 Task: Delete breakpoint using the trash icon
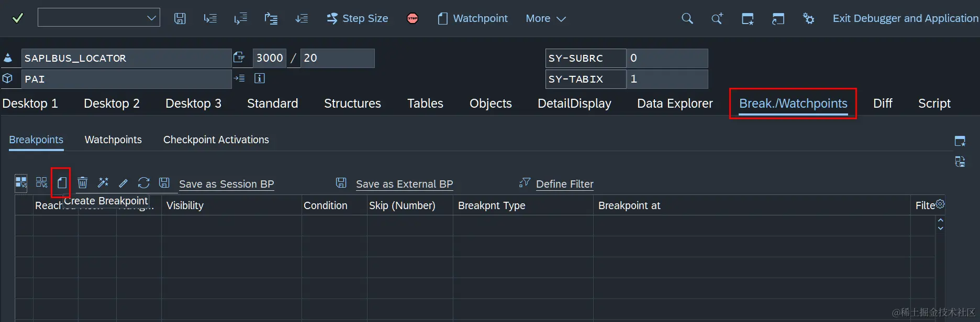click(x=82, y=182)
